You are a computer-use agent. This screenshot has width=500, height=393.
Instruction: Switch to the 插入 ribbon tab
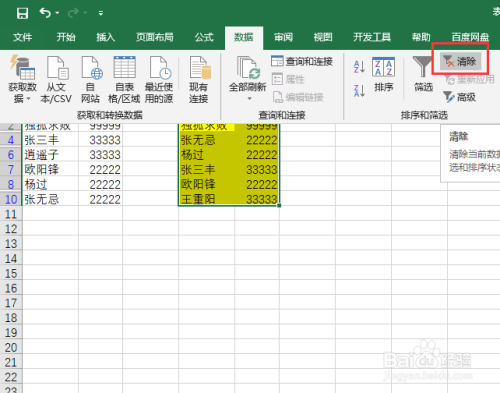106,37
